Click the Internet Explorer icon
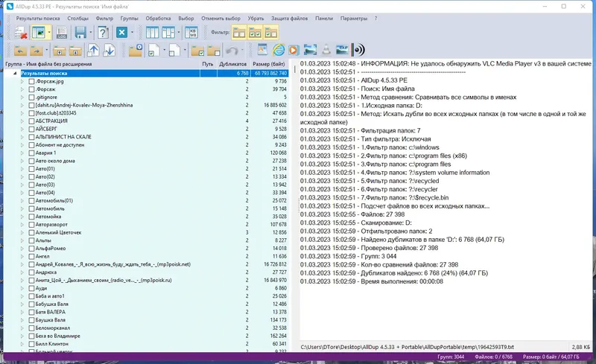The height and width of the screenshot is (364, 596). coord(278,50)
